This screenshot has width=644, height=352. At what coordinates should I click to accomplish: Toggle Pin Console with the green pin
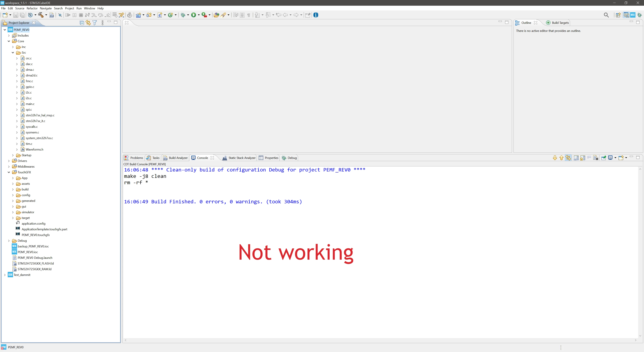[604, 158]
